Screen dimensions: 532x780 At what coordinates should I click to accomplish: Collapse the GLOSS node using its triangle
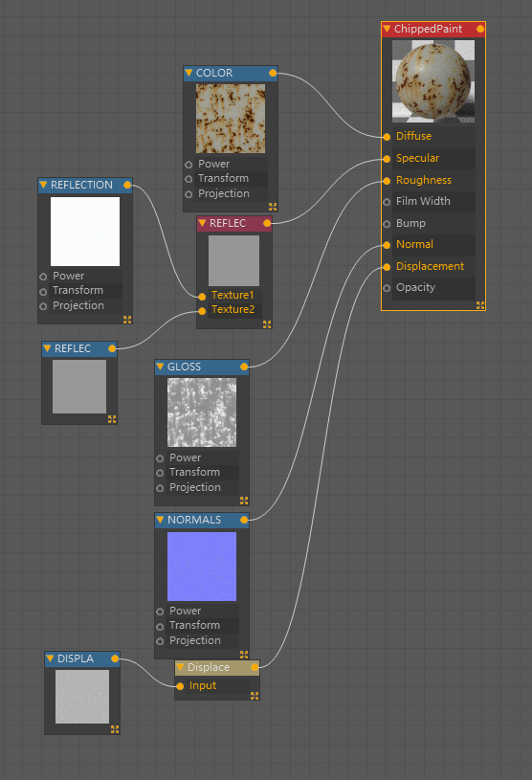pos(160,367)
